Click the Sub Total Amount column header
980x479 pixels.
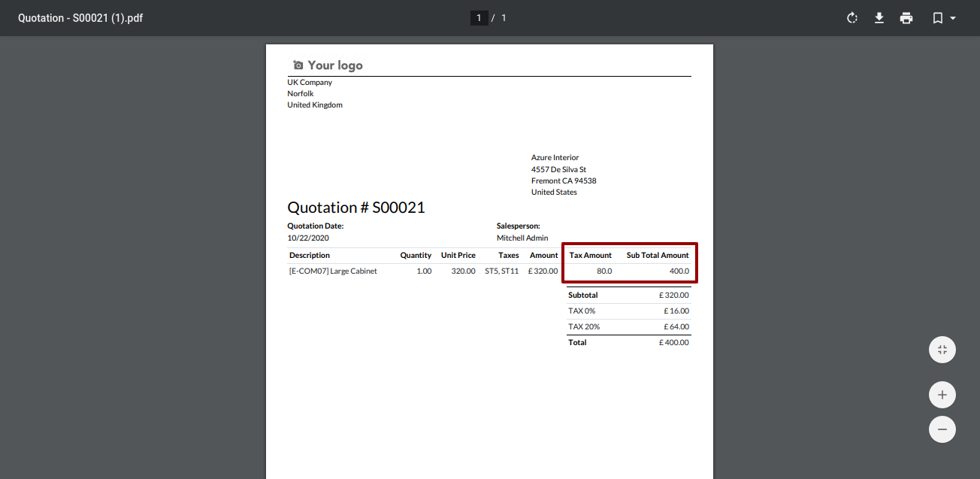[x=658, y=256]
